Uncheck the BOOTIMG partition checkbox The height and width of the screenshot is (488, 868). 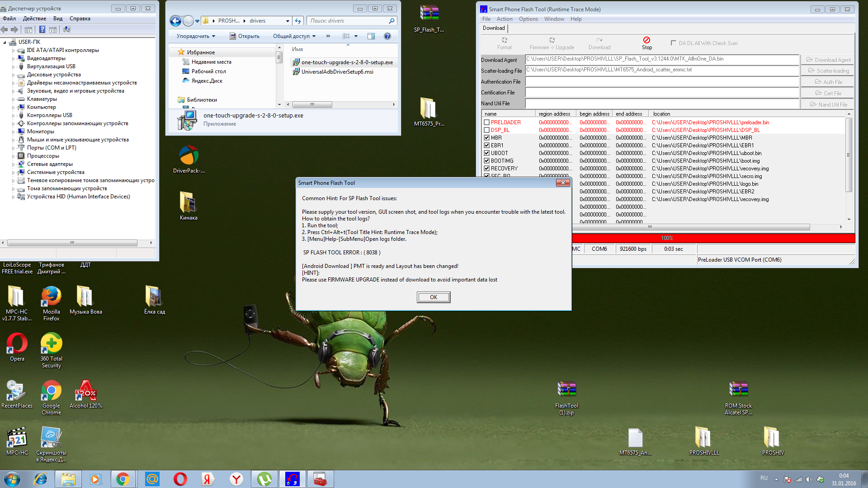coord(486,161)
